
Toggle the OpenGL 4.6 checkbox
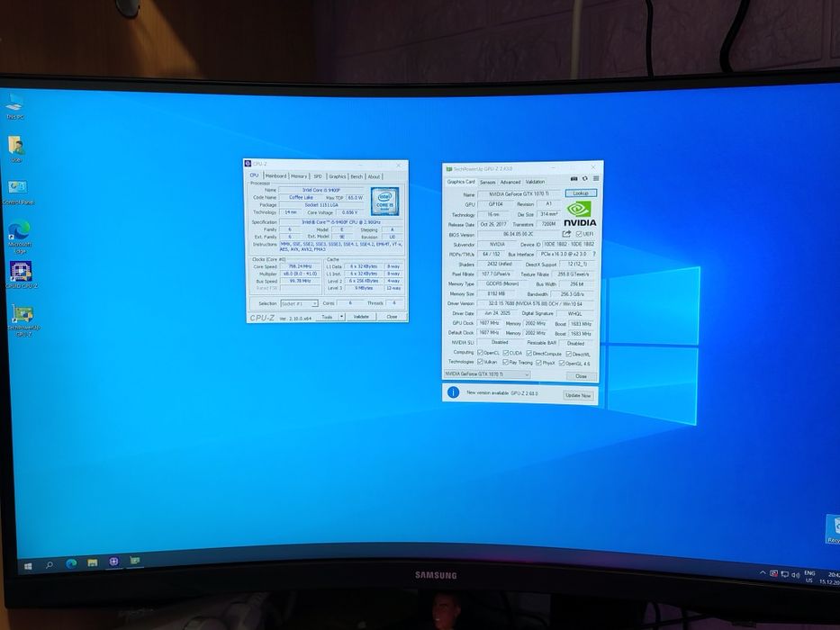[562, 364]
